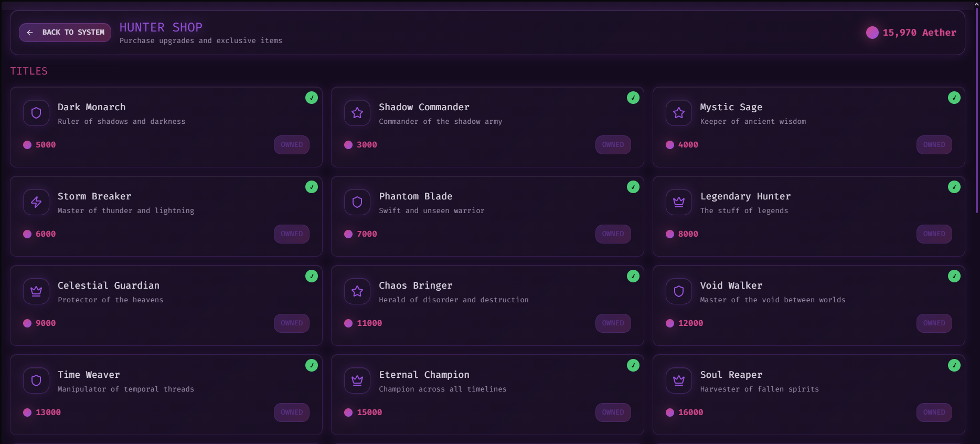Click the Legendary Hunter title name

[x=745, y=196]
